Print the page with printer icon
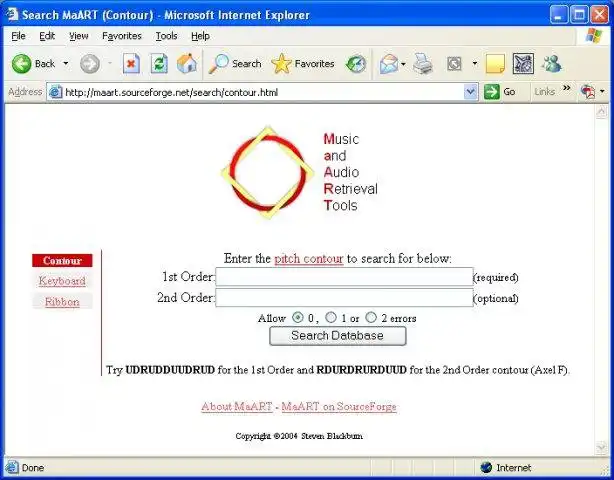This screenshot has width=614, height=480. tap(423, 64)
